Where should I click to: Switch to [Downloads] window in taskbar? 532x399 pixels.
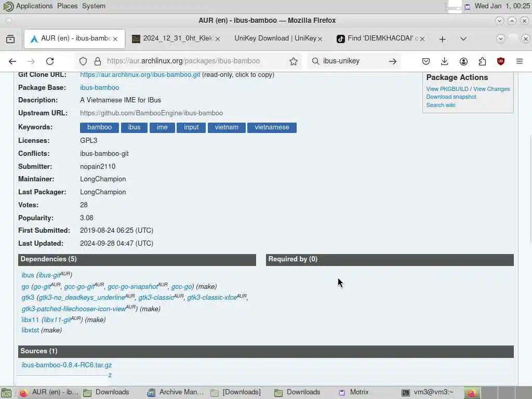236,393
